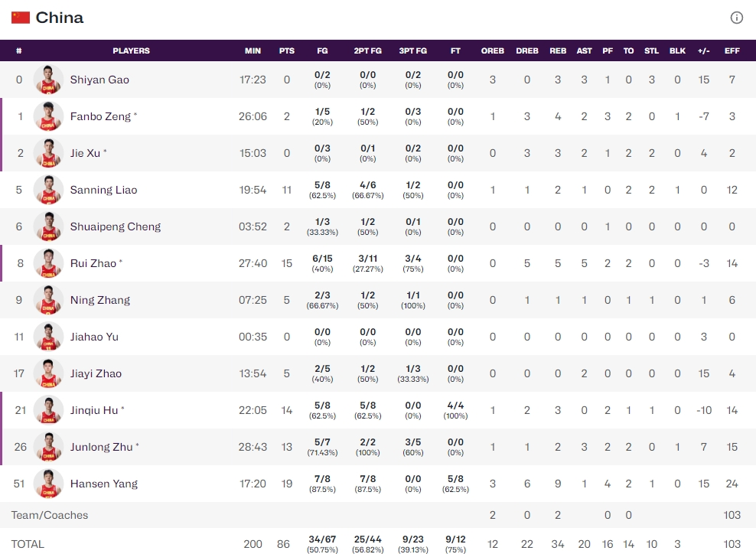Sort table by PTS column header
Image resolution: width=756 pixels, height=554 pixels.
(287, 51)
